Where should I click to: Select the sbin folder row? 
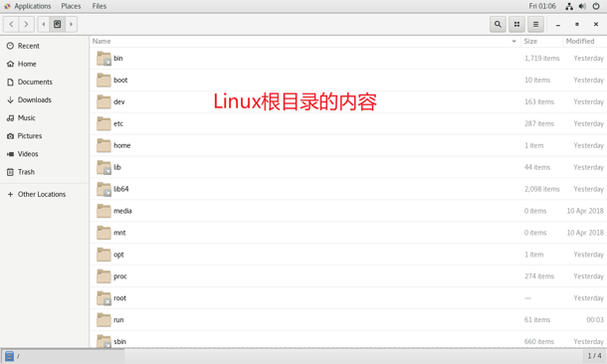[x=348, y=340]
